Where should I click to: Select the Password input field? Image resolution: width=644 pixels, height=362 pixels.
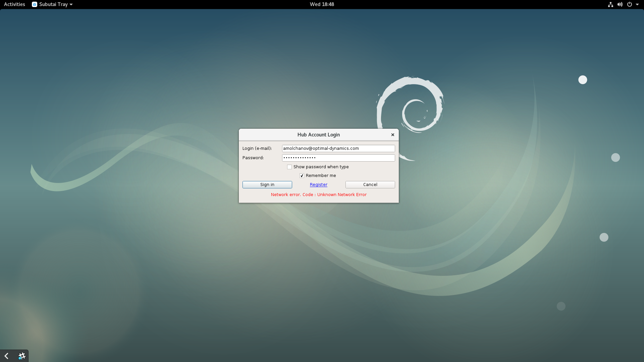pos(338,158)
